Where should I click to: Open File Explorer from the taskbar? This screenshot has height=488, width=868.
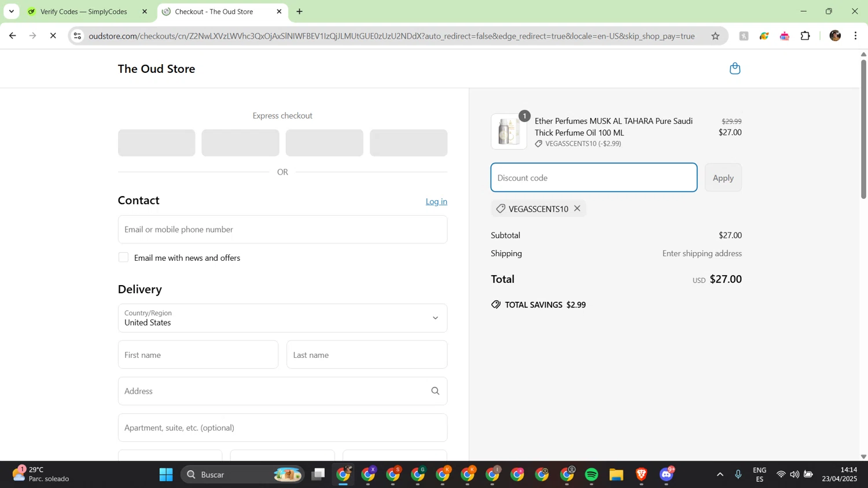(616, 475)
